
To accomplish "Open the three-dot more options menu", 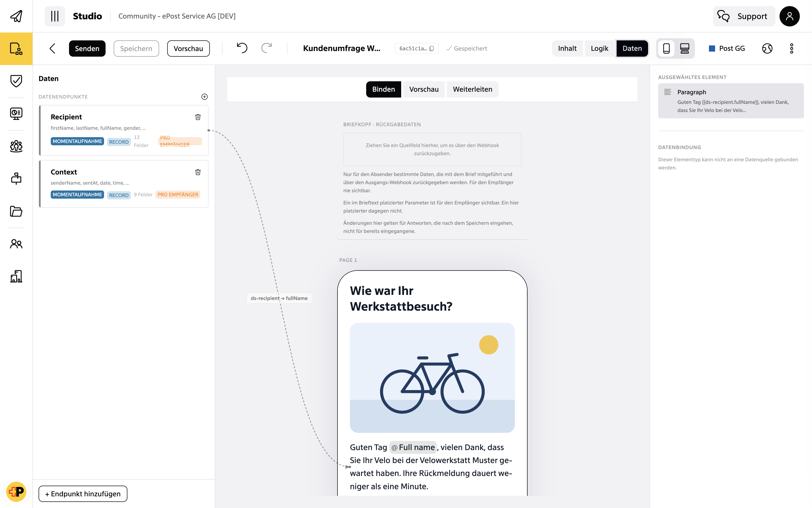I will click(791, 48).
